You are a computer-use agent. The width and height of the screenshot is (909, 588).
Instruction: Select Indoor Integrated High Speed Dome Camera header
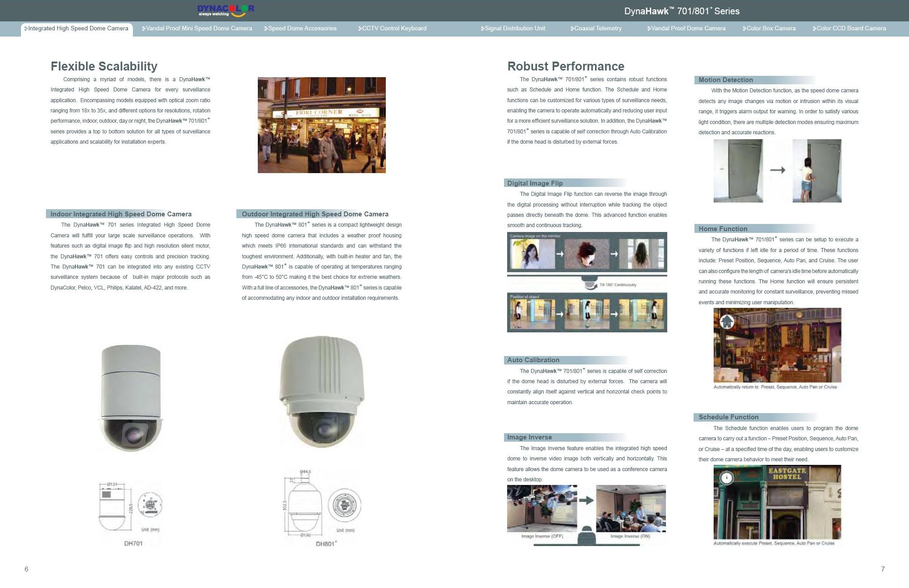coord(120,214)
